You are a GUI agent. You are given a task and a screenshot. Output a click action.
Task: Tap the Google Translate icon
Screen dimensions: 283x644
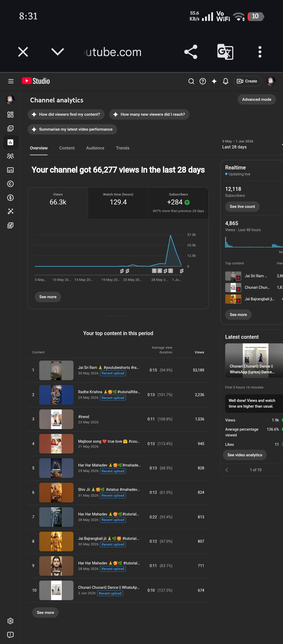(x=225, y=52)
